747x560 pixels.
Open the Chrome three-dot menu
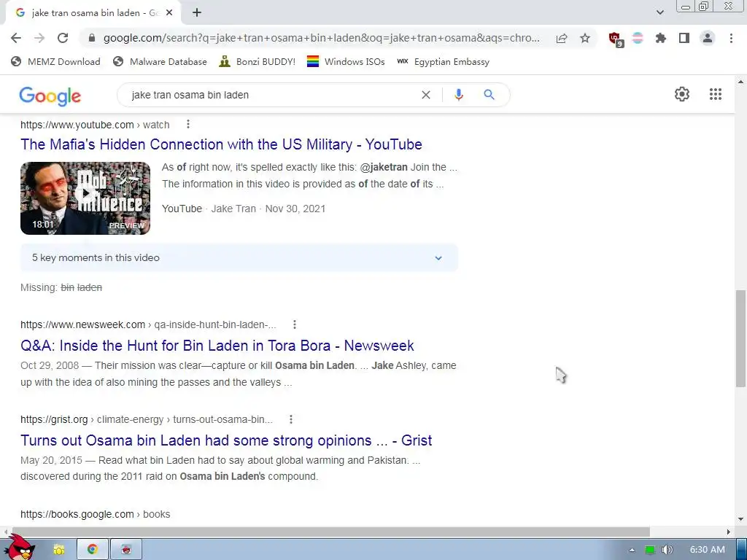(731, 38)
